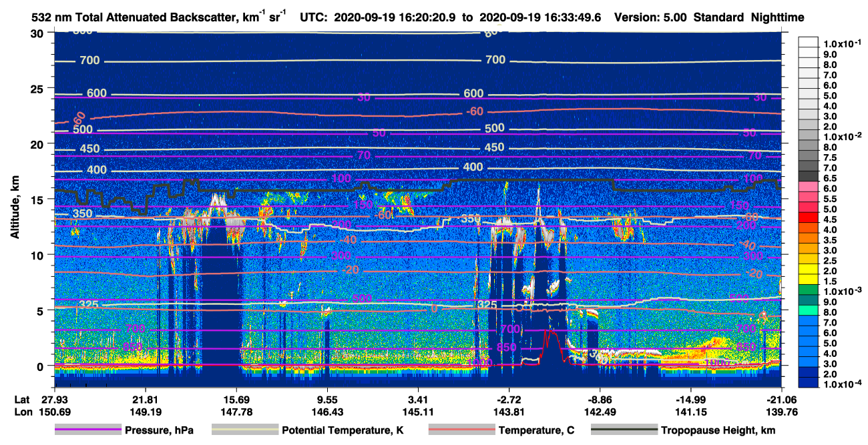868x445 pixels.
Task: Click the white 1.0x10-1 colorbar swatch
Action: click(808, 43)
